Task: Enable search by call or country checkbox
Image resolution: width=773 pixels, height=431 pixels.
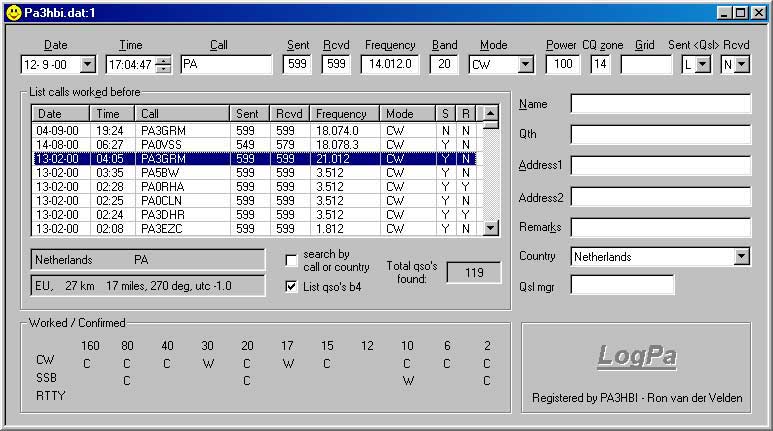Action: (291, 260)
